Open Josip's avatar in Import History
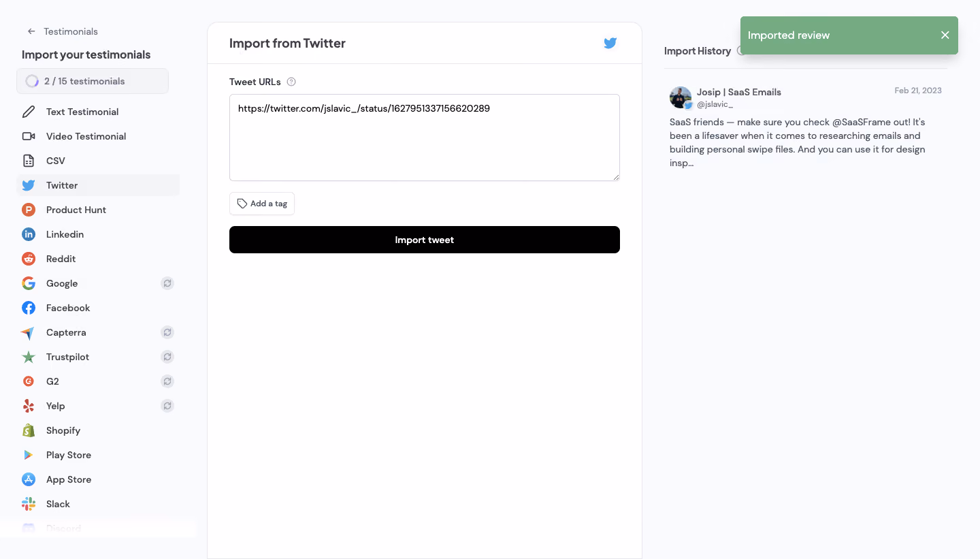This screenshot has width=980, height=559. [681, 97]
